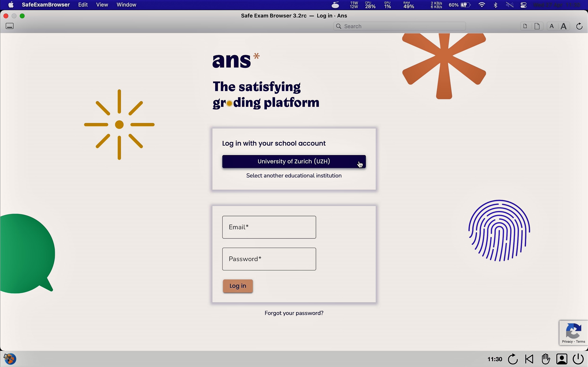Click the reload page icon in toolbar
The image size is (588, 367).
coord(579,26)
